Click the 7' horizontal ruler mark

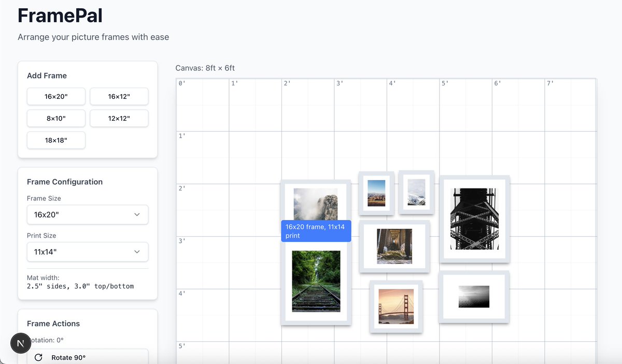pos(550,83)
